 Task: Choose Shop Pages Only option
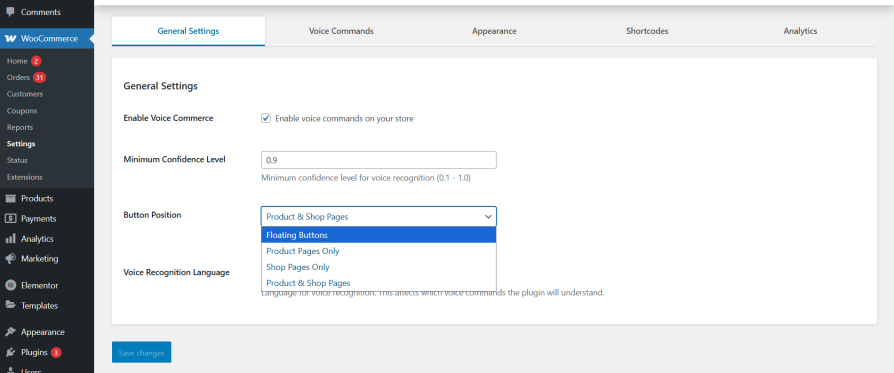pyautogui.click(x=379, y=267)
